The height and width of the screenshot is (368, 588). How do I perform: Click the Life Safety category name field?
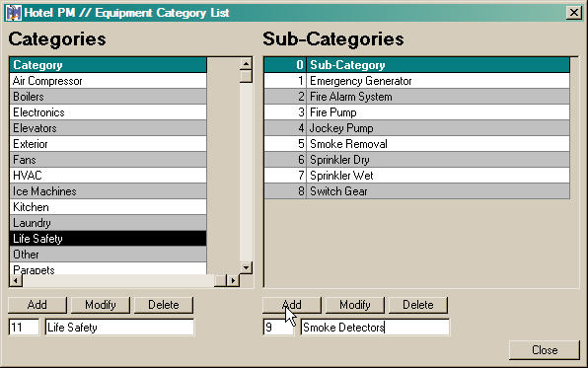click(x=119, y=328)
